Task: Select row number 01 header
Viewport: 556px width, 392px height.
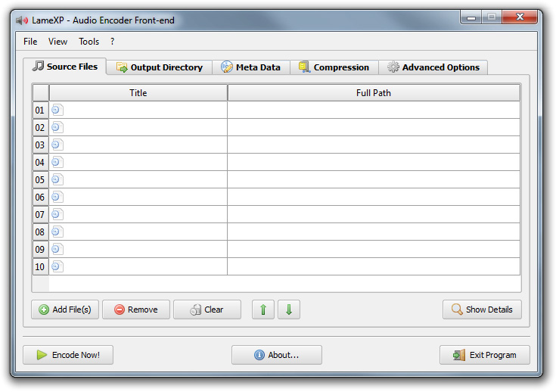Action: click(40, 110)
